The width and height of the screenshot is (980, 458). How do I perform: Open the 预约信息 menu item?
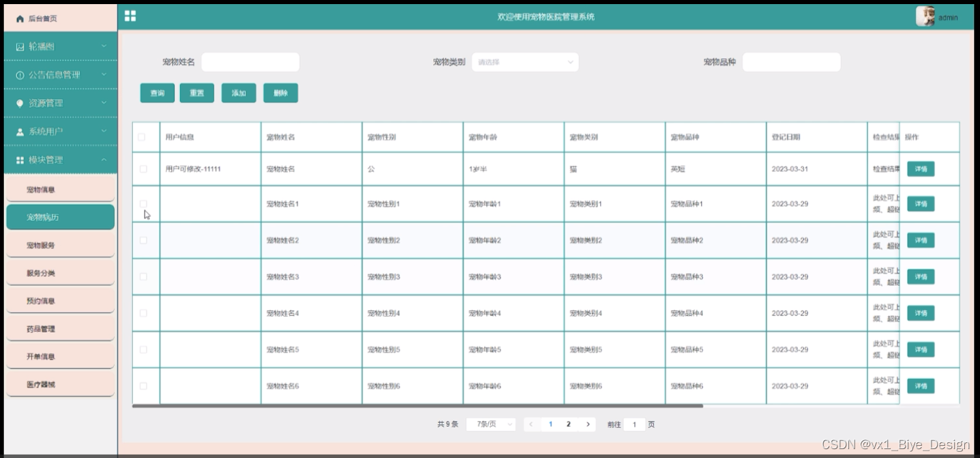point(60,300)
